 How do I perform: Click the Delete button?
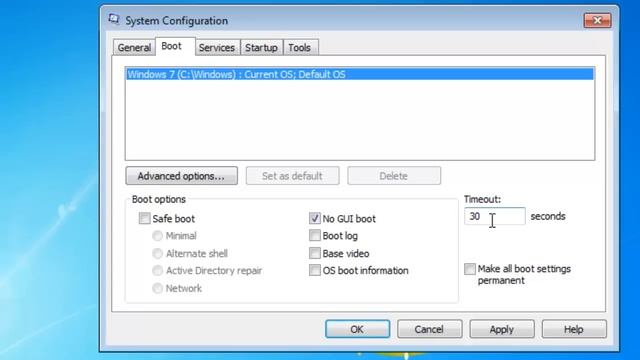click(394, 176)
